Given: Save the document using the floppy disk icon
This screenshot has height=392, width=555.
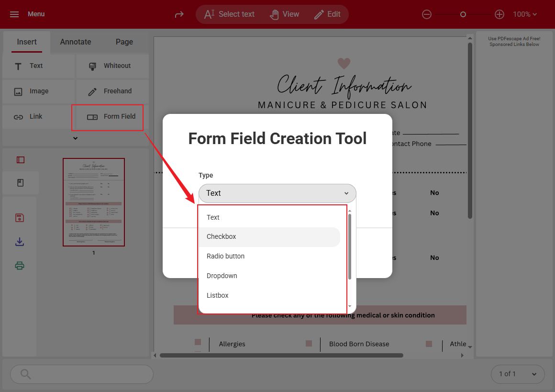Looking at the screenshot, I should point(20,217).
